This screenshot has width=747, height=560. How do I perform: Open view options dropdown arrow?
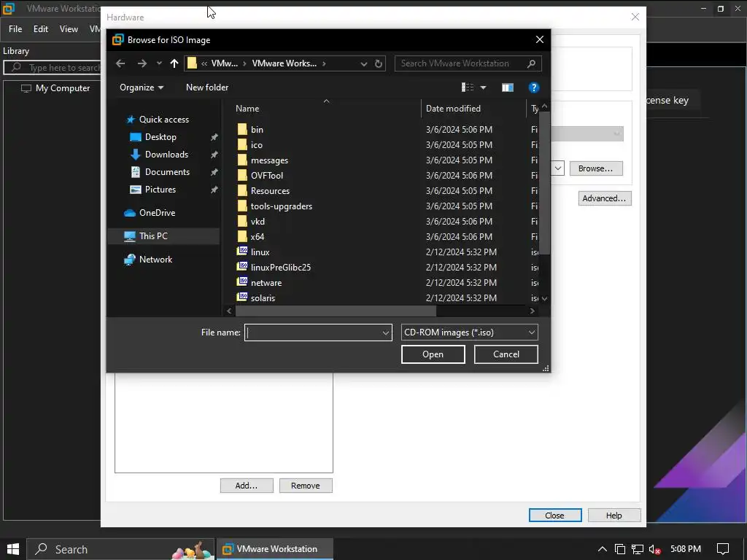[483, 87]
